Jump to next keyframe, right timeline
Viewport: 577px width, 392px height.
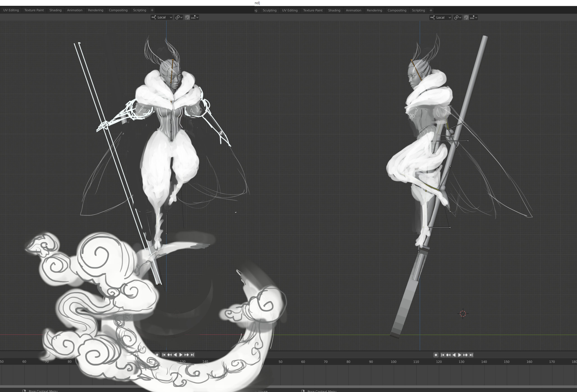[465, 355]
